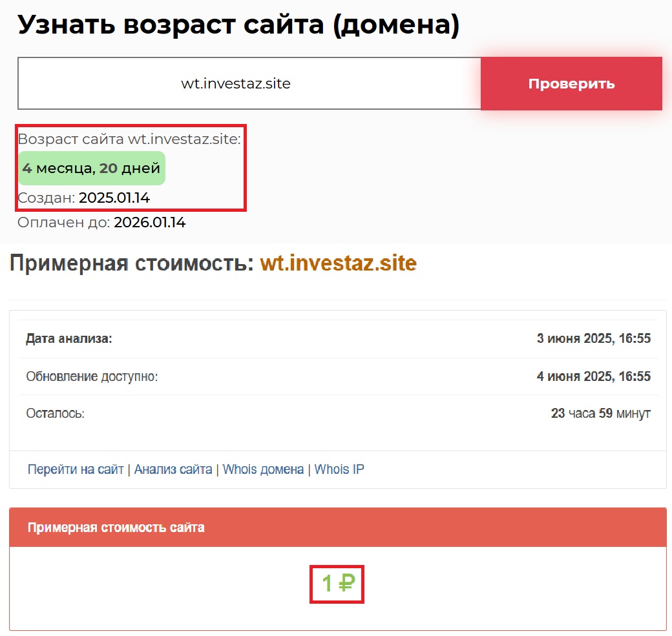Viewport: 672px width, 636px height.
Task: Open the Анализ сайта link
Action: (173, 469)
